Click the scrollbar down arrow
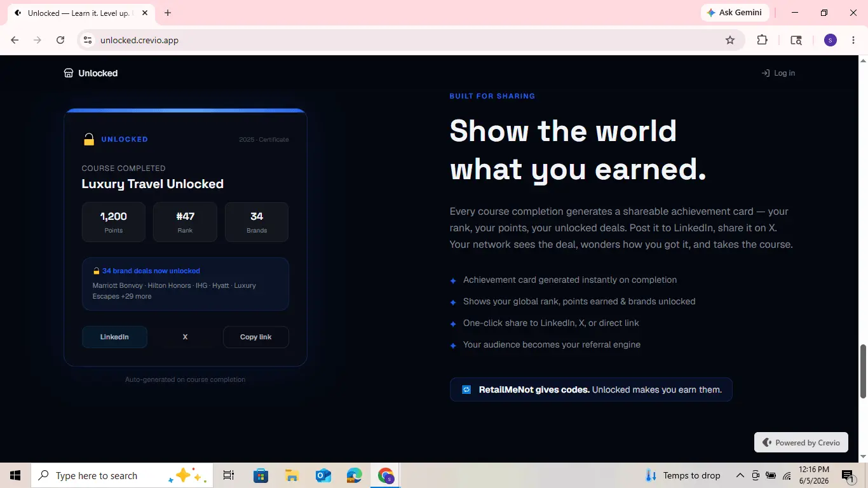 [x=863, y=457]
